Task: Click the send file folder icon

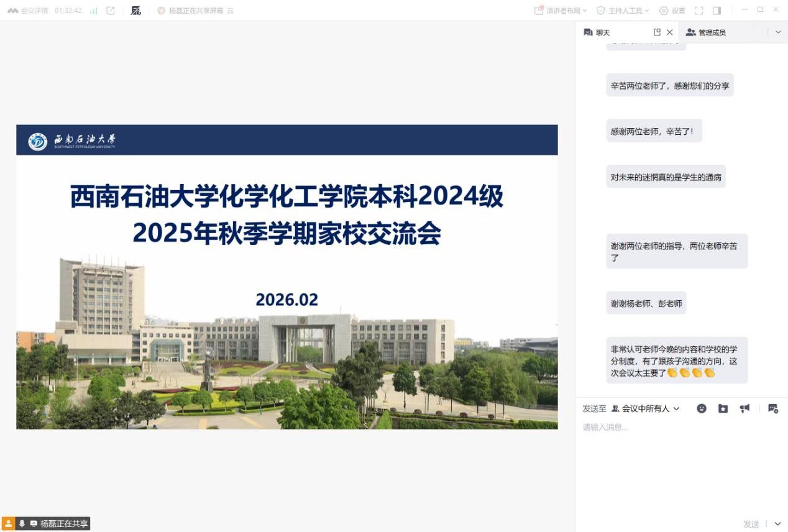Action: (x=723, y=408)
